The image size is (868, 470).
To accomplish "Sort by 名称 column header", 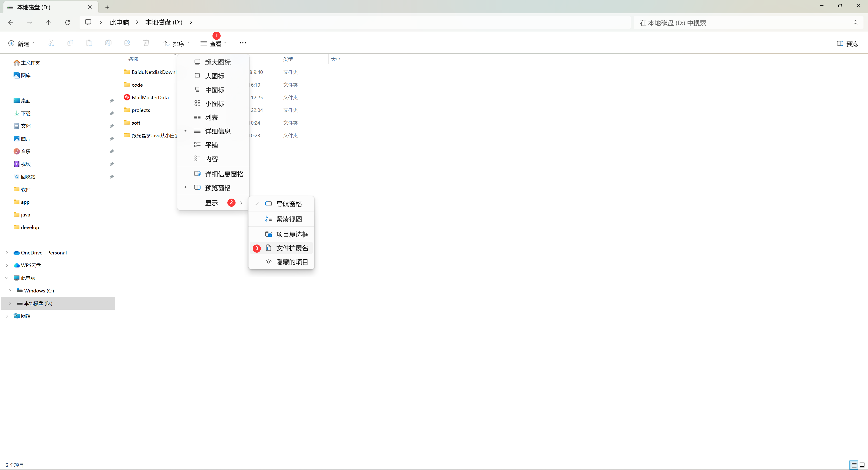I will 133,59.
